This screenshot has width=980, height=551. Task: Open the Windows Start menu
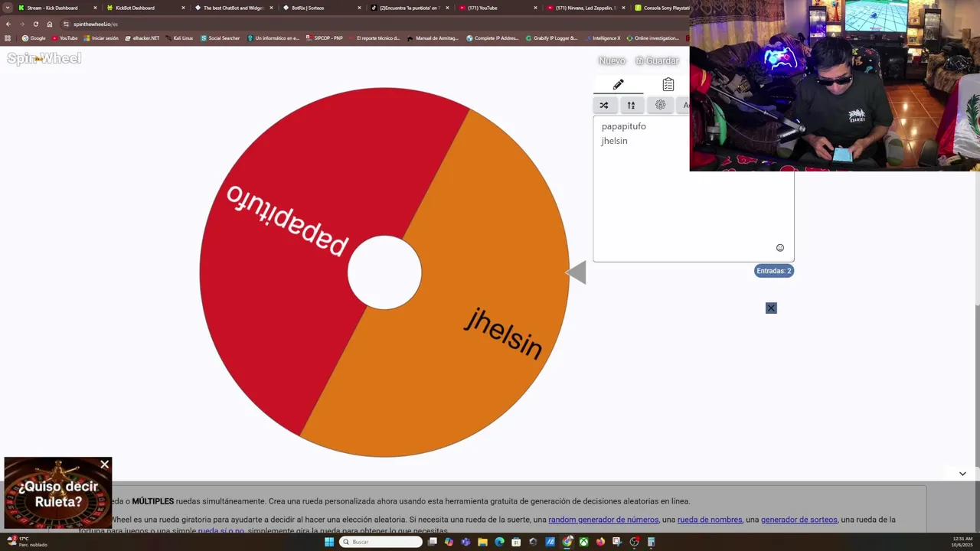329,542
